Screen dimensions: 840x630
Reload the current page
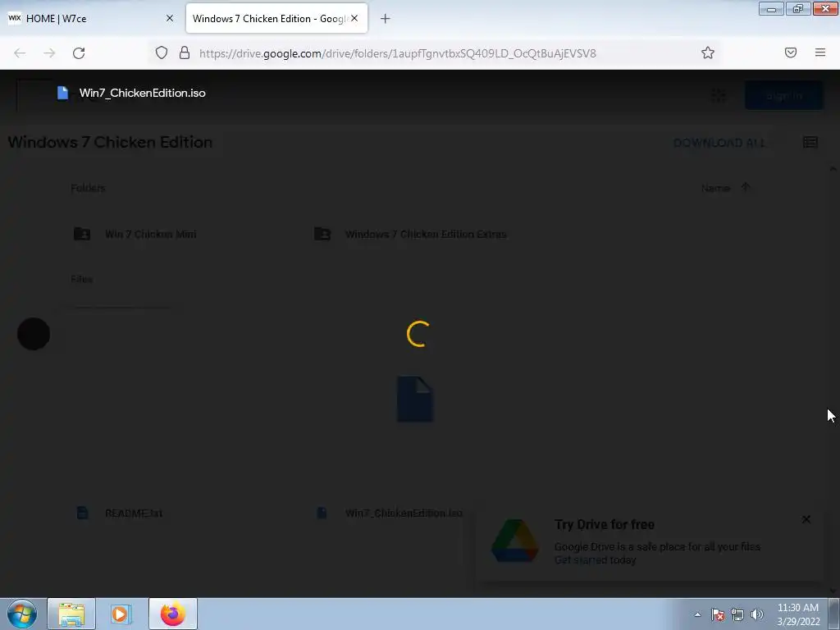point(79,53)
